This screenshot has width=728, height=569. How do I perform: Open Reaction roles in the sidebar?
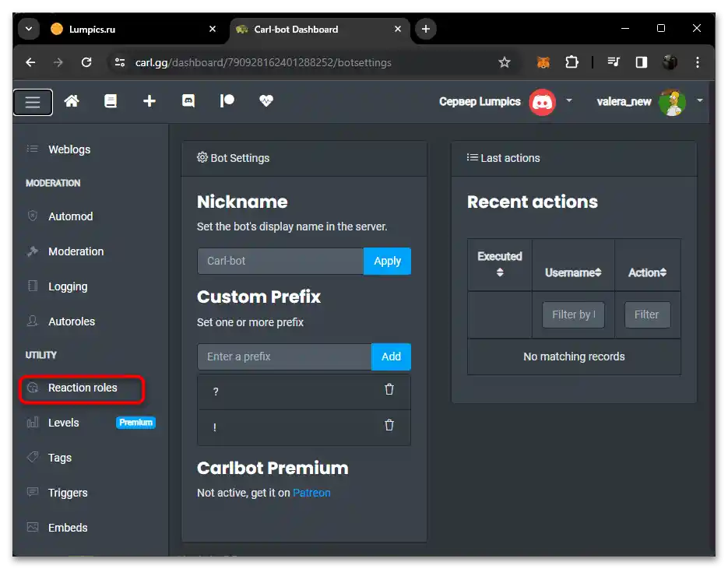click(x=83, y=388)
